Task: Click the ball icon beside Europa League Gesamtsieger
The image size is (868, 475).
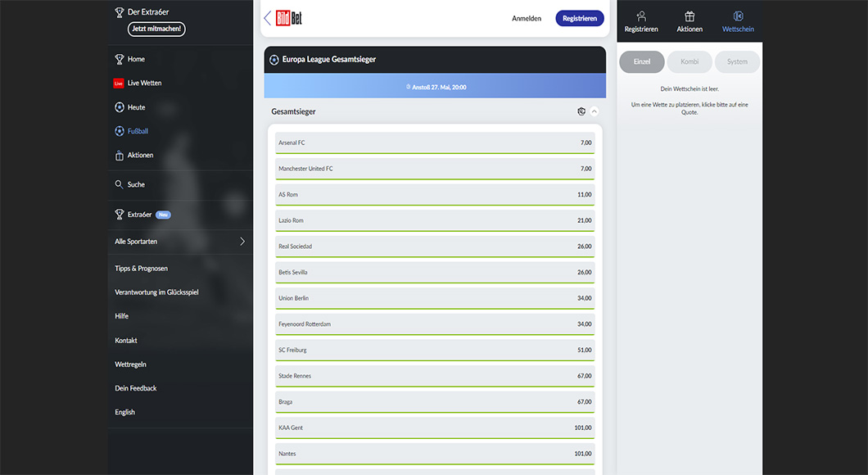Action: [274, 60]
